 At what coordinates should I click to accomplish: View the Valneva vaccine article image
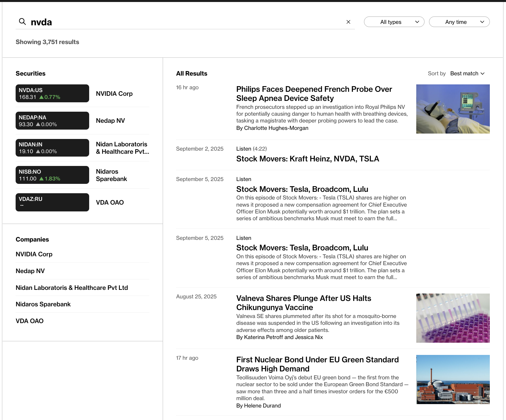coord(453,318)
